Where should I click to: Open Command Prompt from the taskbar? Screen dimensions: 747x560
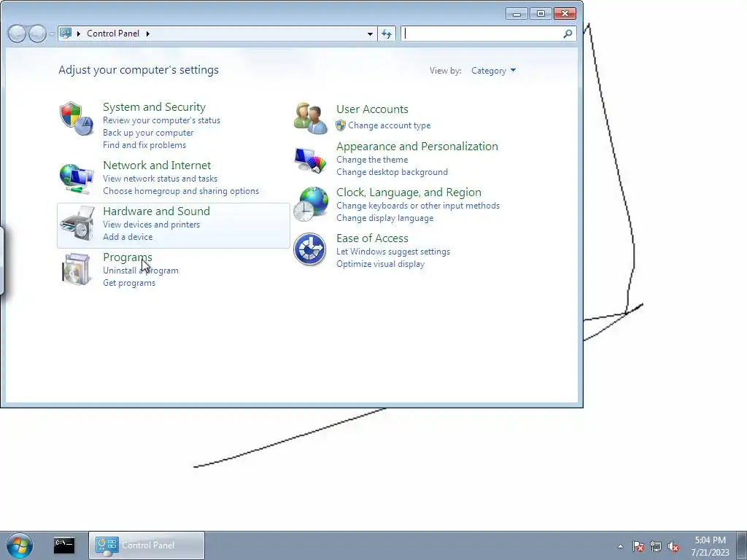(x=64, y=545)
